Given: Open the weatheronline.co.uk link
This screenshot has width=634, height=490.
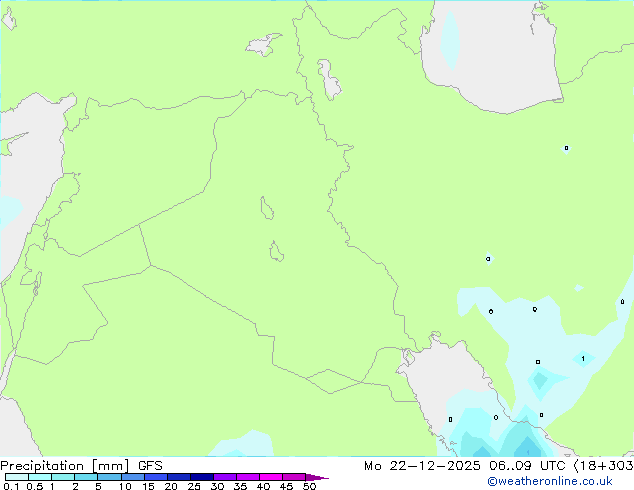Looking at the screenshot, I should coord(550,481).
